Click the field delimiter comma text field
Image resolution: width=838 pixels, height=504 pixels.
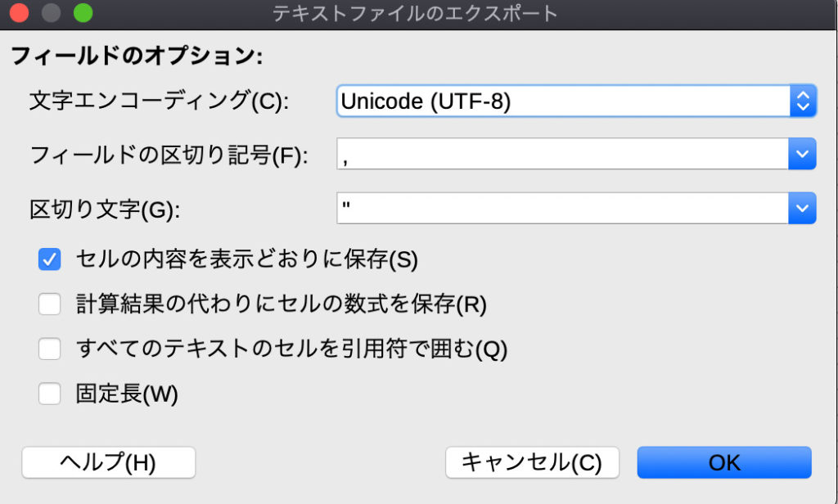click(561, 154)
